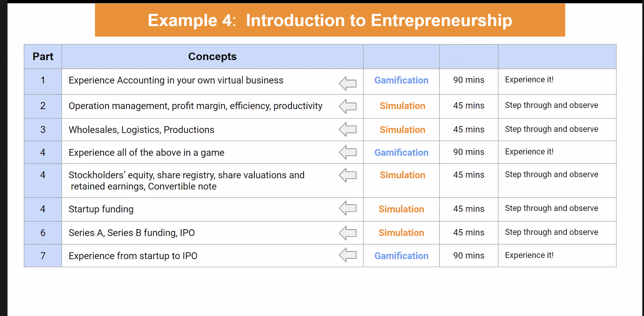Select the Simulation label in Operation management row
This screenshot has height=316, width=644.
pyautogui.click(x=403, y=106)
